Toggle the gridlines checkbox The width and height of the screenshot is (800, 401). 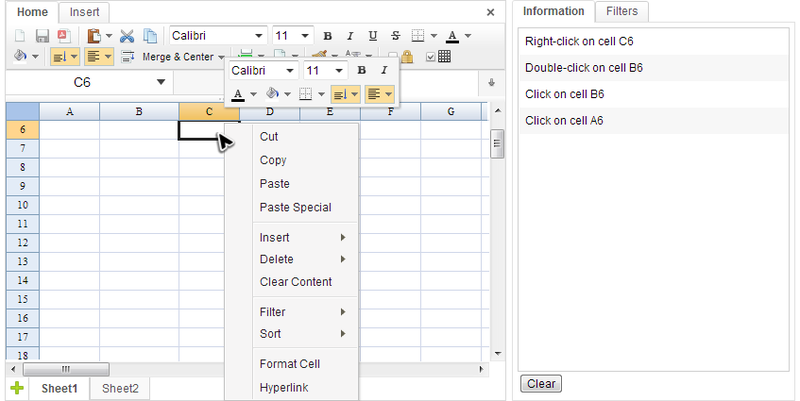pos(430,57)
